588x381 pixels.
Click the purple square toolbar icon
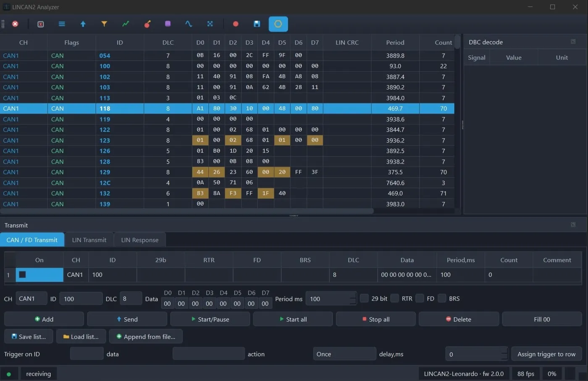click(x=168, y=24)
